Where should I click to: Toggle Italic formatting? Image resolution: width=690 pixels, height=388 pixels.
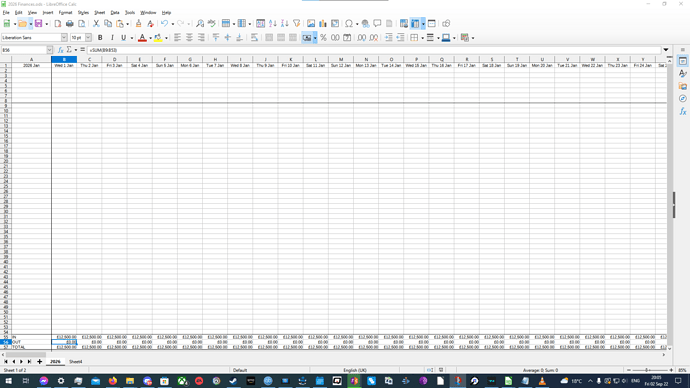pyautogui.click(x=112, y=38)
